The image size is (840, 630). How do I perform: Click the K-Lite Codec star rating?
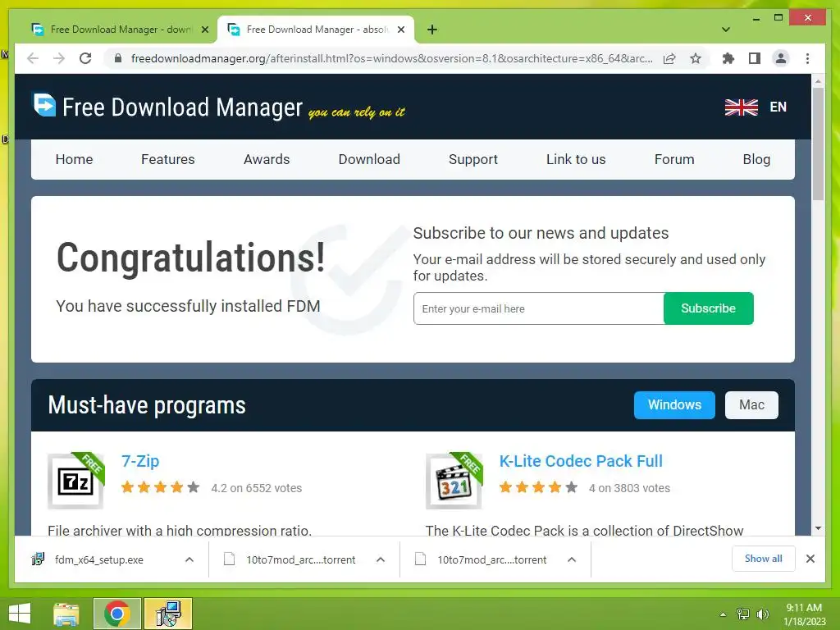click(538, 487)
